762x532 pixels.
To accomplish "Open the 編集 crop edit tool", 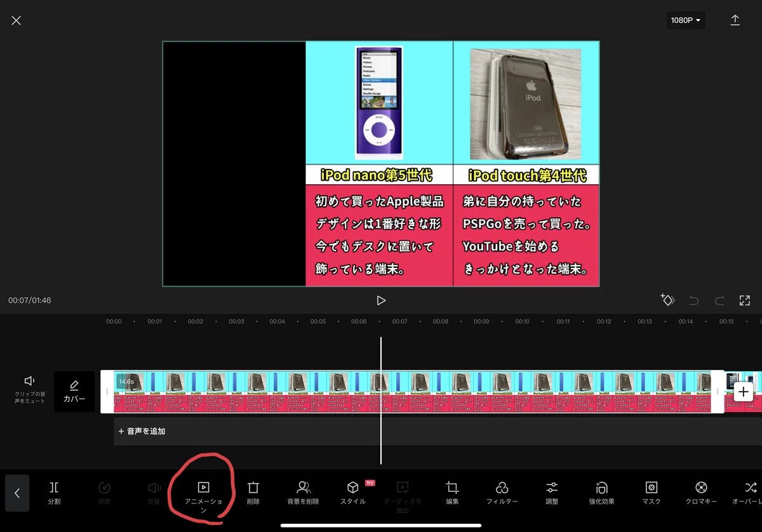I will (452, 493).
